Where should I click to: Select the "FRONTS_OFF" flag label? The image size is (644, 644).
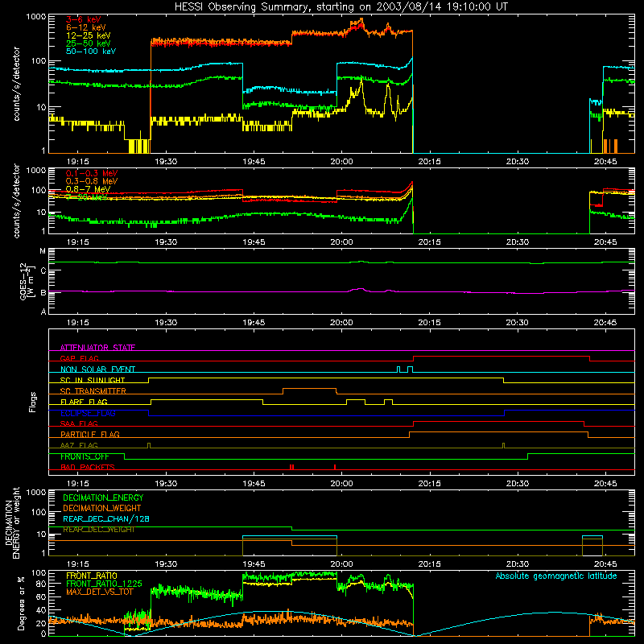pos(85,456)
